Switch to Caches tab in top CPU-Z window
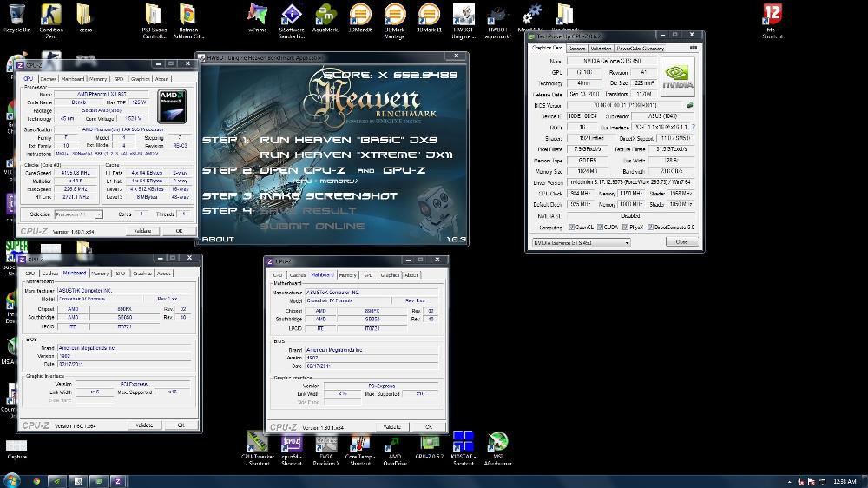 [x=49, y=79]
